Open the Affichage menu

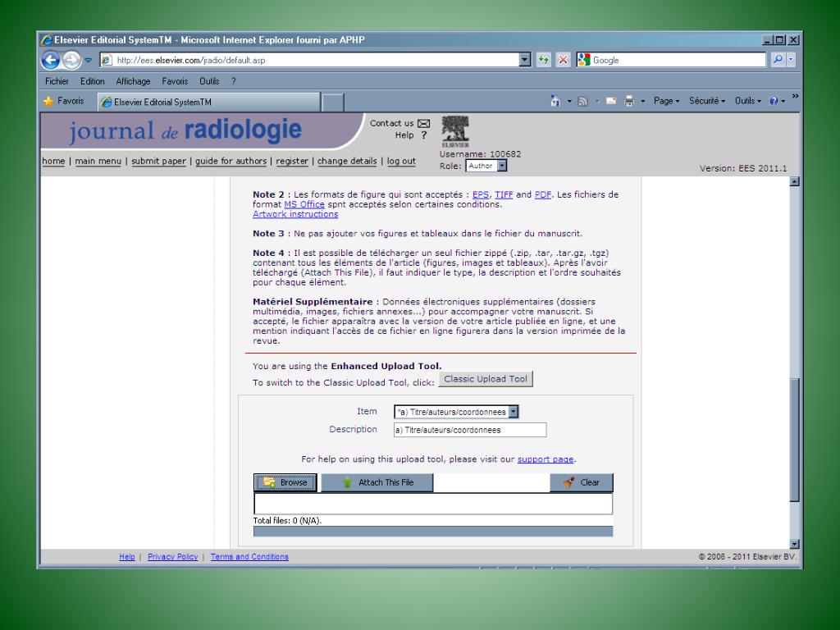[133, 81]
